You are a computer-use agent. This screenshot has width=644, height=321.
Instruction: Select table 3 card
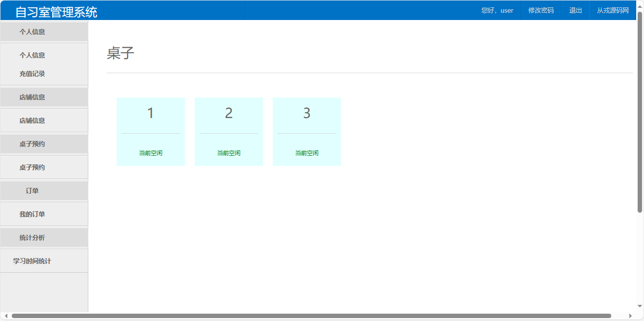click(306, 113)
